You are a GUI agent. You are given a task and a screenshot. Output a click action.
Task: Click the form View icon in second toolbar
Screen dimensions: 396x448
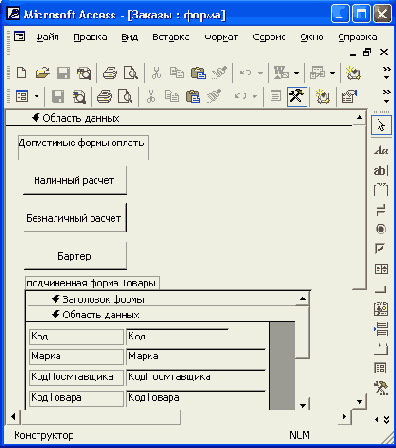(x=22, y=97)
